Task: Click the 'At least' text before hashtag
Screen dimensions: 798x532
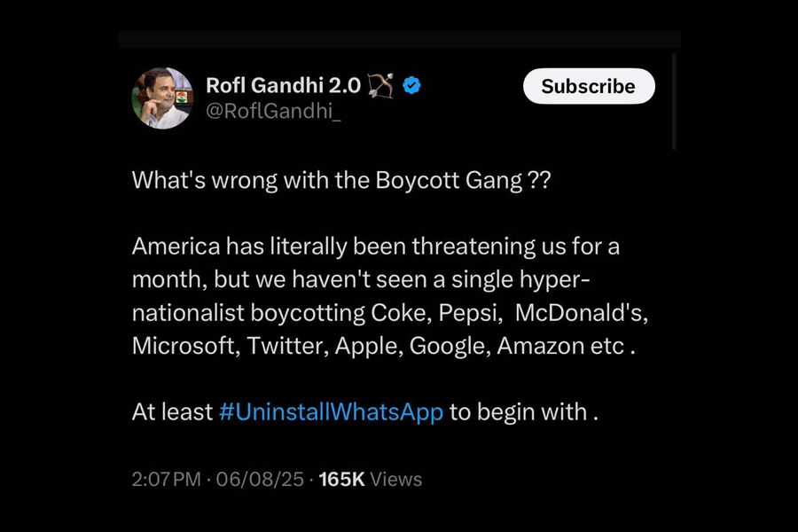Action: (172, 412)
